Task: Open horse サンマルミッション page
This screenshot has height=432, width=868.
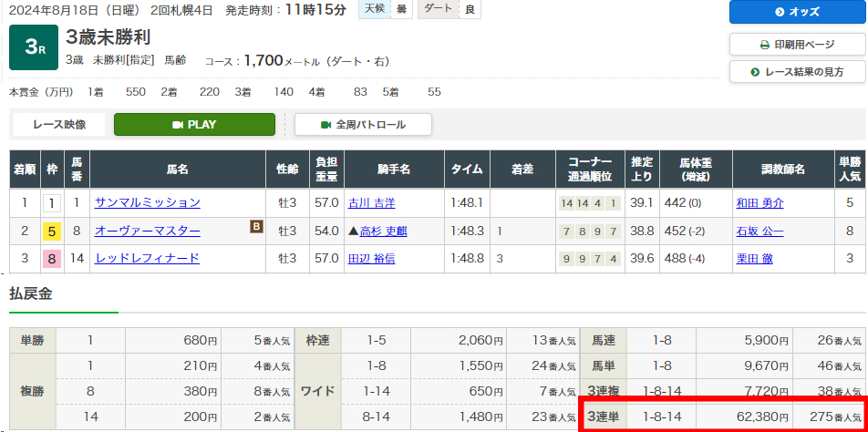Action: (148, 203)
